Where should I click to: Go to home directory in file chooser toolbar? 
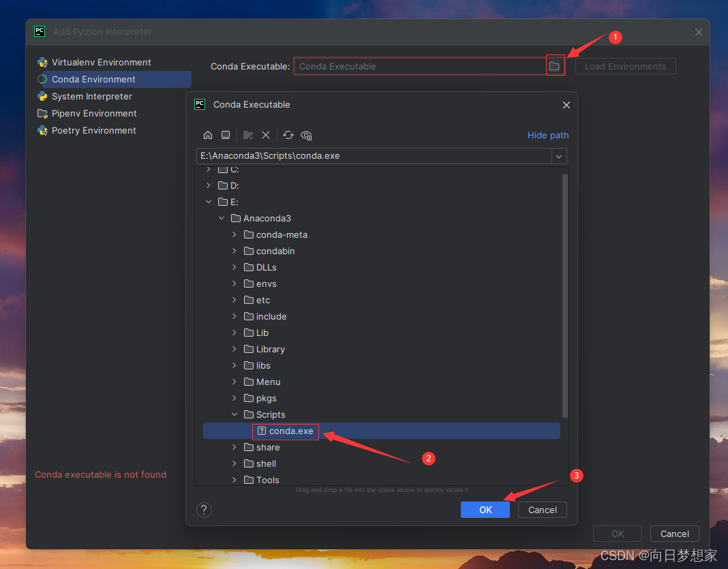(x=207, y=135)
